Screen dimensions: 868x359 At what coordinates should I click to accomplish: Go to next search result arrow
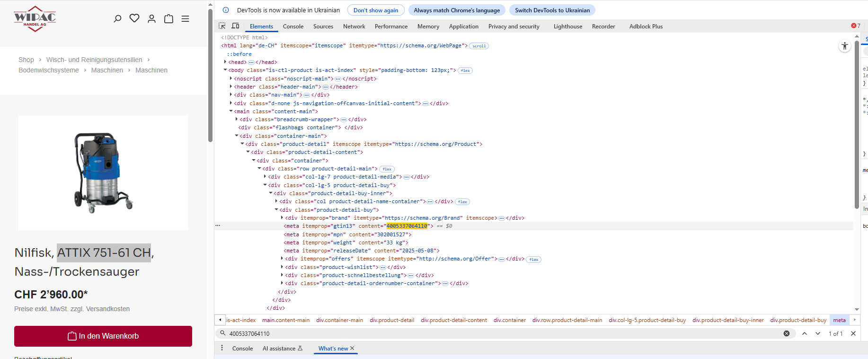(818, 333)
